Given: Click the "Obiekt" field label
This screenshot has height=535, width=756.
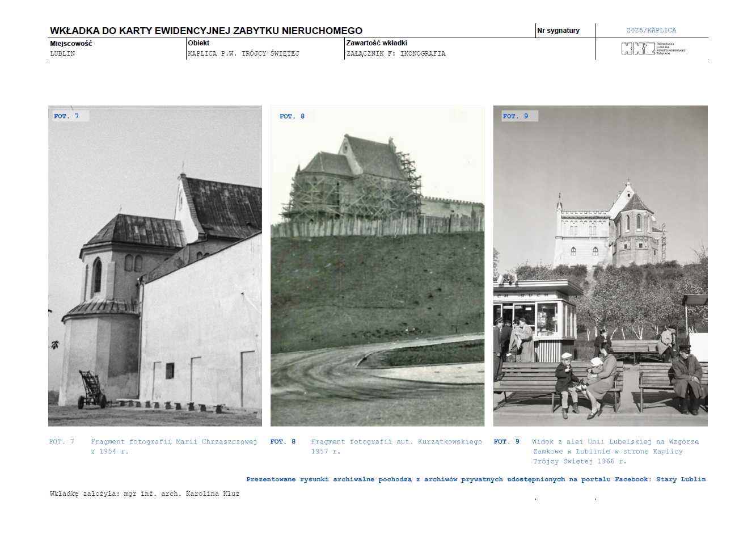Looking at the screenshot, I should coord(198,43).
